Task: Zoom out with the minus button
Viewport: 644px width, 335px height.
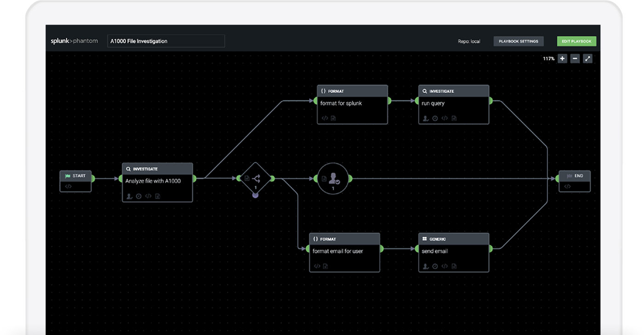Action: click(575, 59)
